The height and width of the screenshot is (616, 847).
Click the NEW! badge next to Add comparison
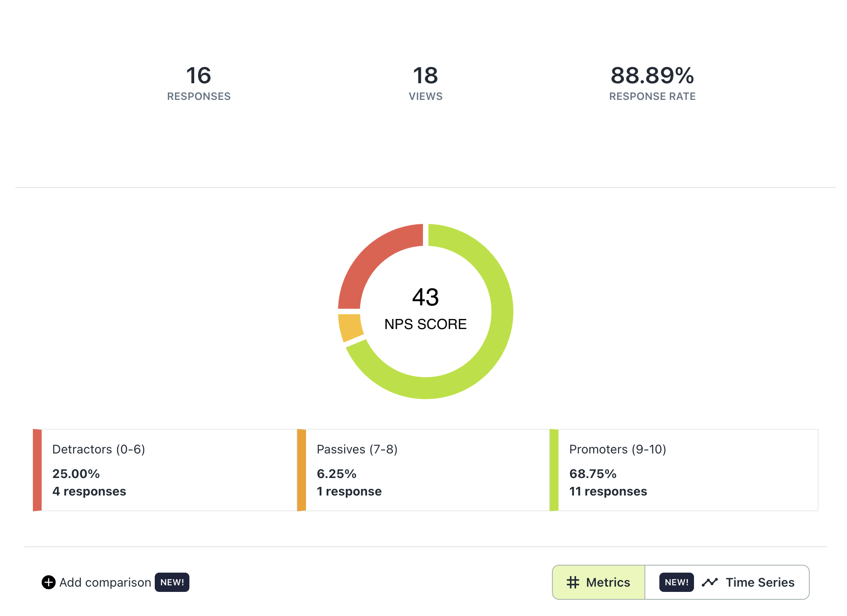(172, 582)
